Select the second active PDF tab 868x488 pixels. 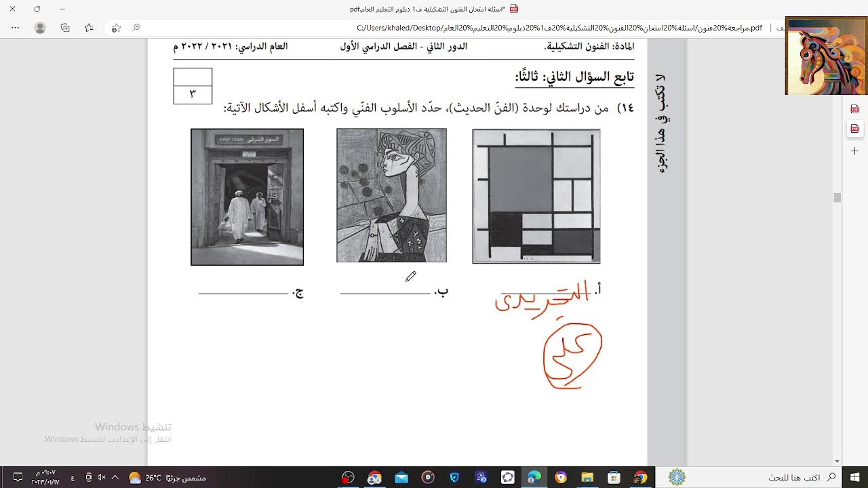click(854, 129)
